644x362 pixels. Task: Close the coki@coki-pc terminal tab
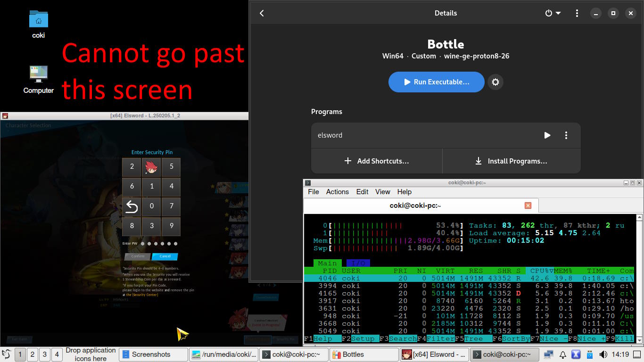pyautogui.click(x=528, y=206)
